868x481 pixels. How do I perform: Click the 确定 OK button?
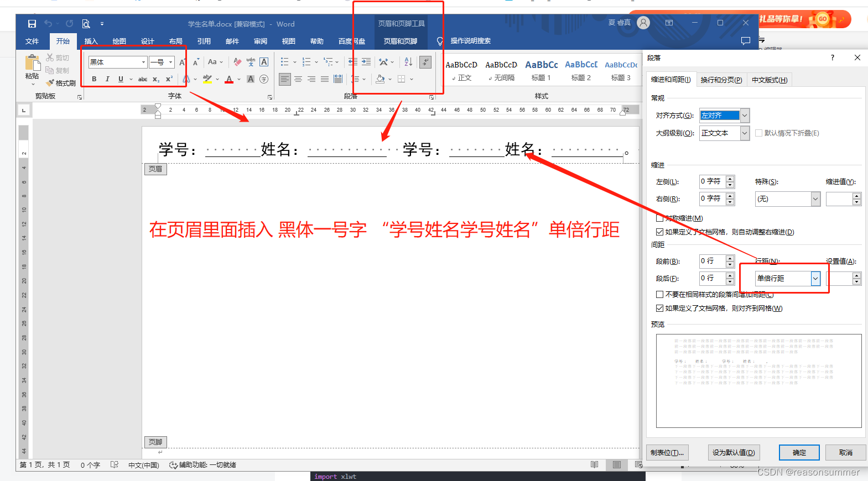[x=799, y=453]
